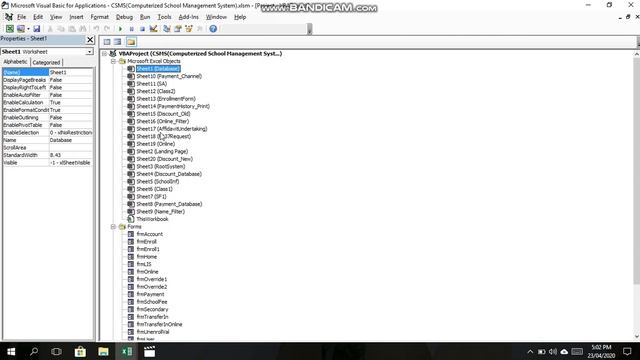The height and width of the screenshot is (360, 640).
Task: Select Sheet13 (EnrollmentForm) in the tree
Action: click(x=166, y=99)
